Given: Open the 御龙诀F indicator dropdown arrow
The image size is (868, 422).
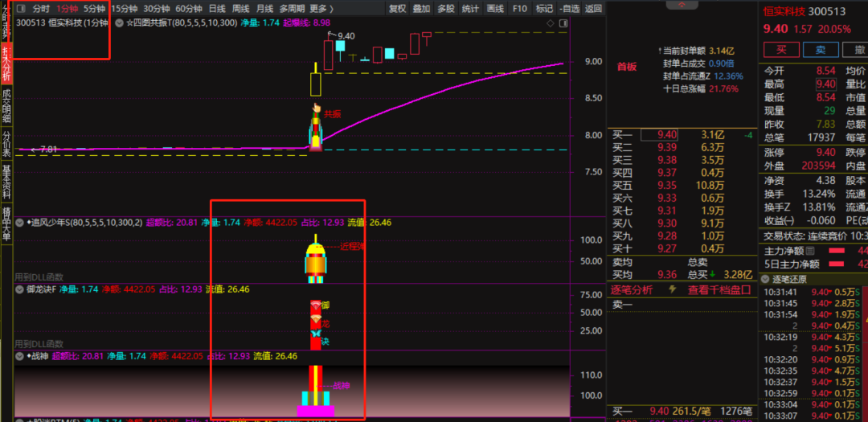Looking at the screenshot, I should (20, 289).
